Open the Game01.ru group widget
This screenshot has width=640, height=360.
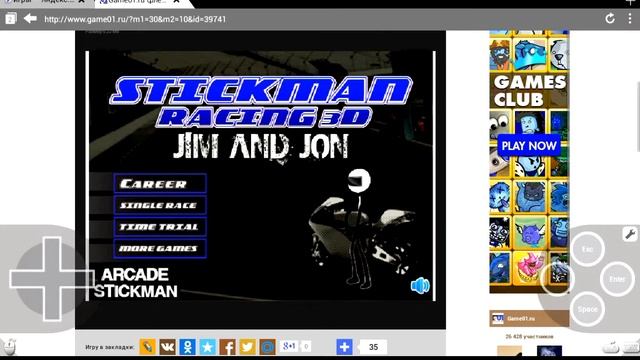click(529, 318)
